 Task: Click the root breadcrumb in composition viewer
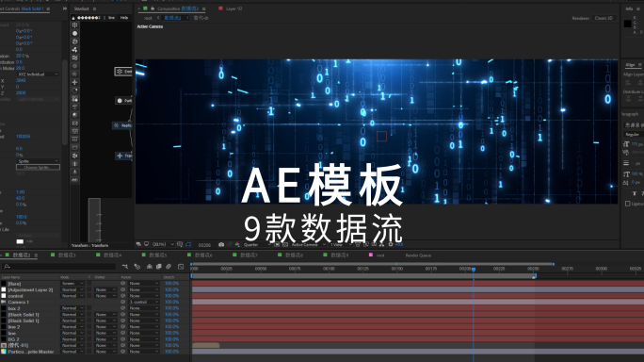pyautogui.click(x=148, y=18)
